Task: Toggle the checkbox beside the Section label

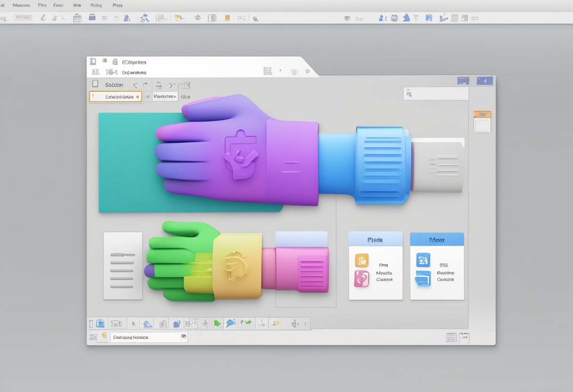Action: (95, 84)
